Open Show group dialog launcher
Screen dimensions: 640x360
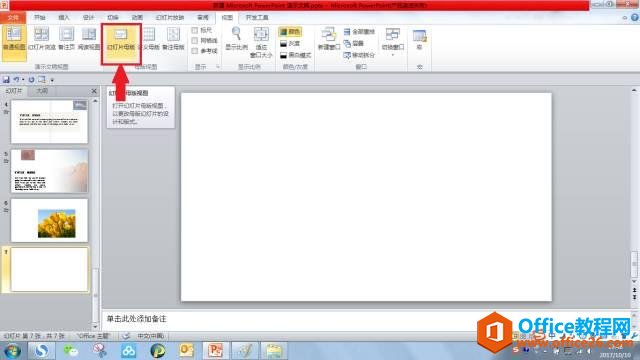[x=218, y=67]
